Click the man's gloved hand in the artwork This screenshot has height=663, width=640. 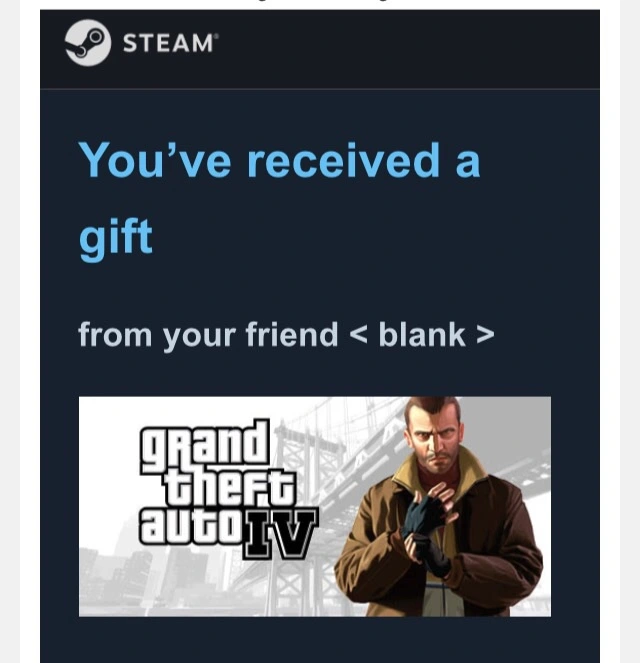(421, 513)
